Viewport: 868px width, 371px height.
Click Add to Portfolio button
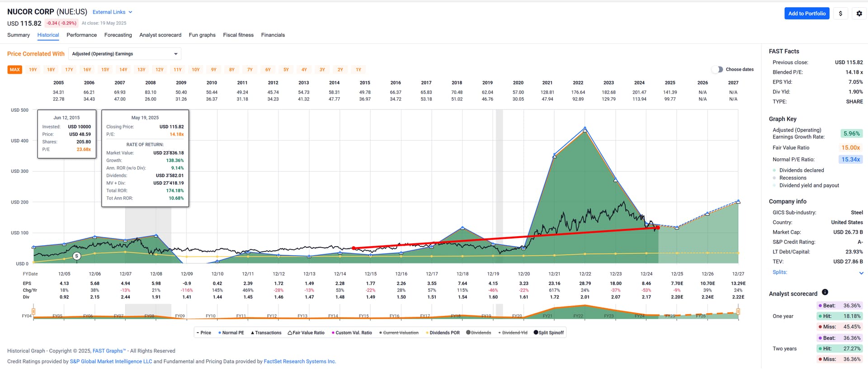point(807,14)
